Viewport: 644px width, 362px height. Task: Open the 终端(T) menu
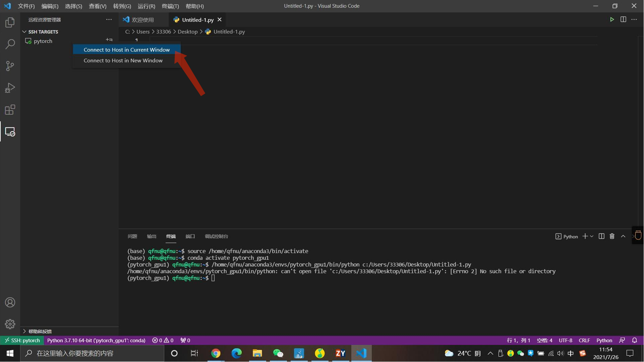[170, 6]
